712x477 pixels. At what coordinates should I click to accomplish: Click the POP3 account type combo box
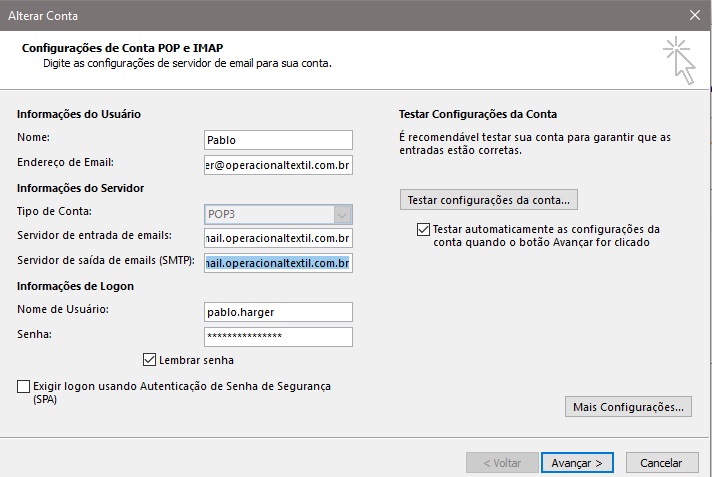pos(278,214)
